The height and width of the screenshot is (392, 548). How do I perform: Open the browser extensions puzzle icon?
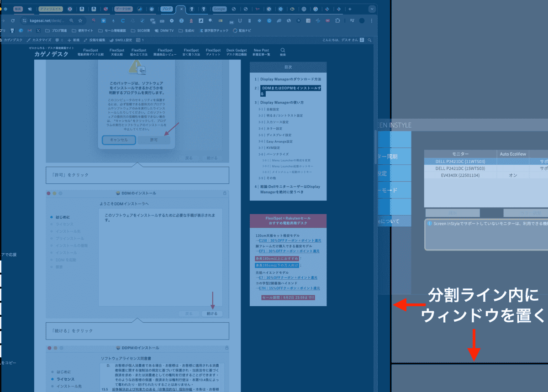337,21
